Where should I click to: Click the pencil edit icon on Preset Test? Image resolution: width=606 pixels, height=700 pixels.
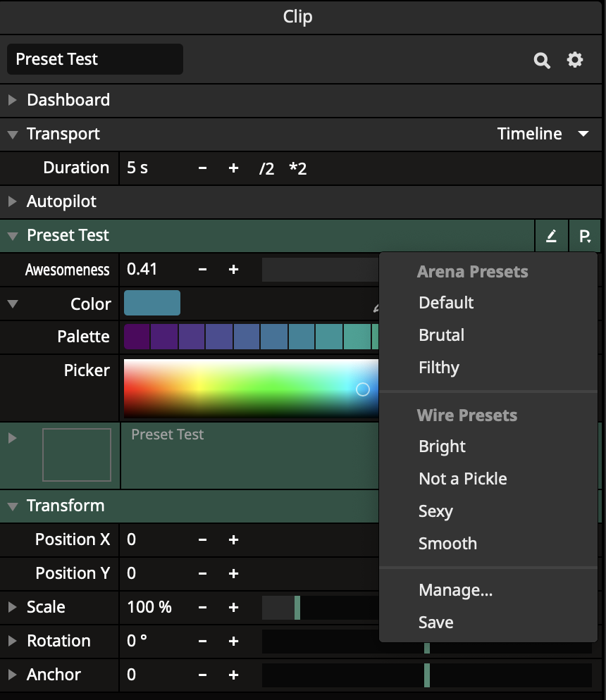point(551,236)
